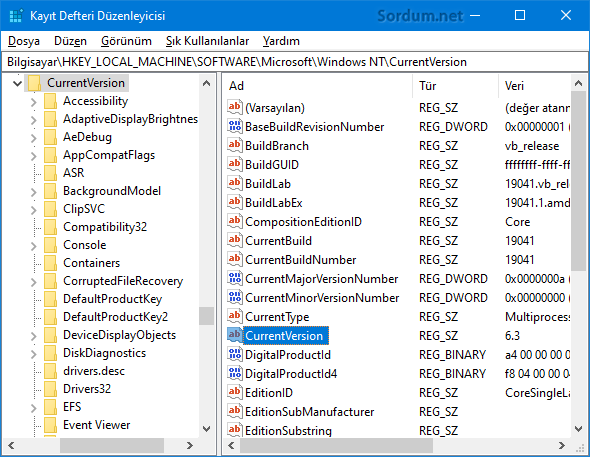Click the Accessibility folder icon
Viewport: 590px width, 457px height.
[x=50, y=101]
